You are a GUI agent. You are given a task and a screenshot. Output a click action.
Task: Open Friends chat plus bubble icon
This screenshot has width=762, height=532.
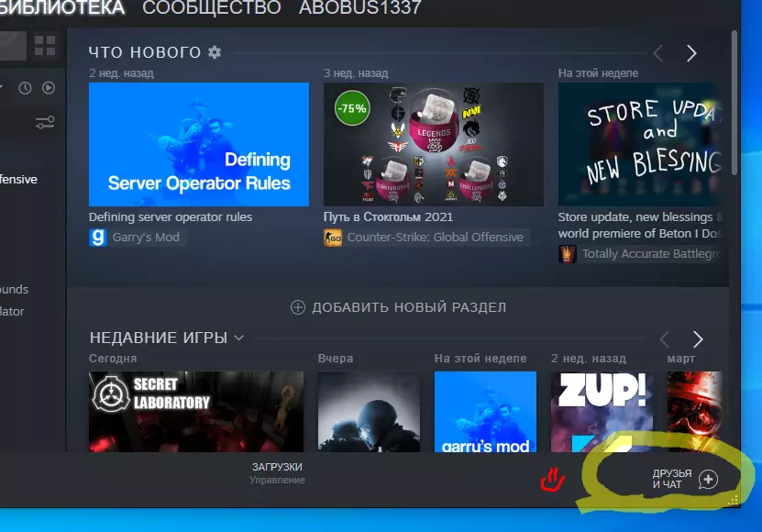click(x=708, y=480)
